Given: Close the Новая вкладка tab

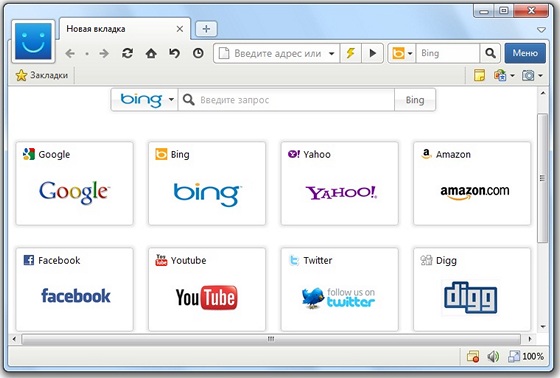Looking at the screenshot, I should coord(180,29).
